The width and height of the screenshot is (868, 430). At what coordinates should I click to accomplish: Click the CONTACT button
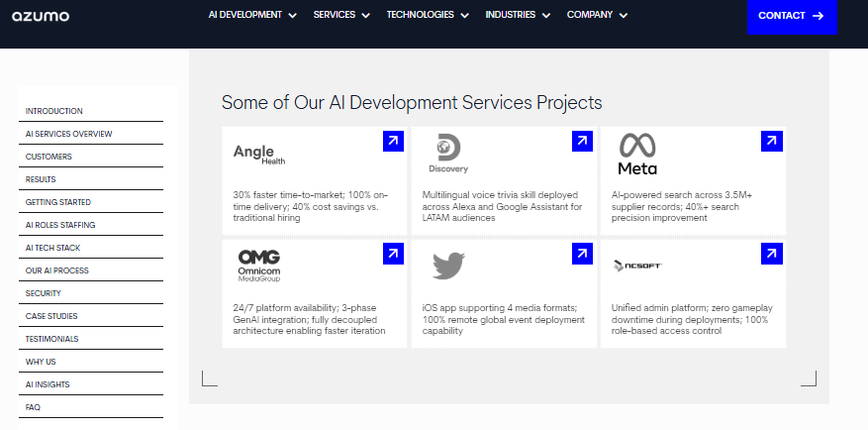(x=792, y=17)
